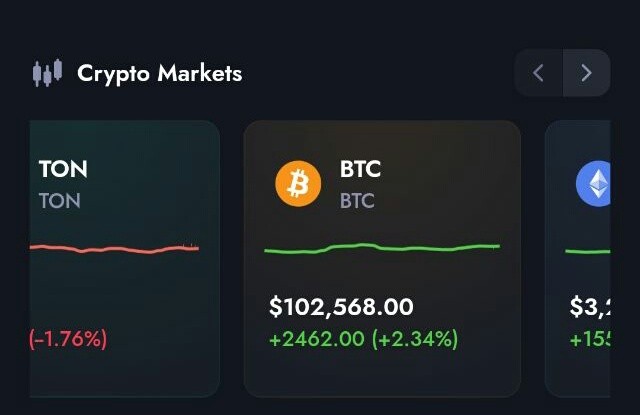The height and width of the screenshot is (415, 640).
Task: Click the green BTC sparkline chart
Action: click(x=382, y=248)
